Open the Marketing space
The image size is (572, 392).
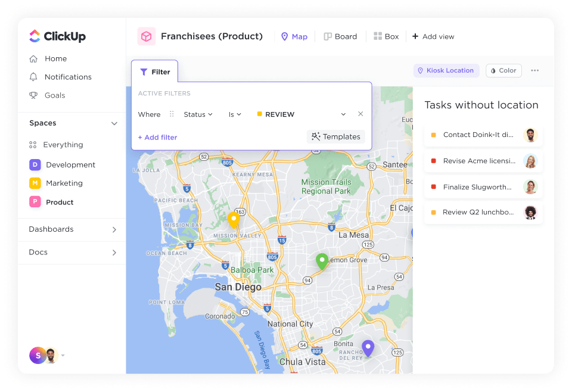64,183
